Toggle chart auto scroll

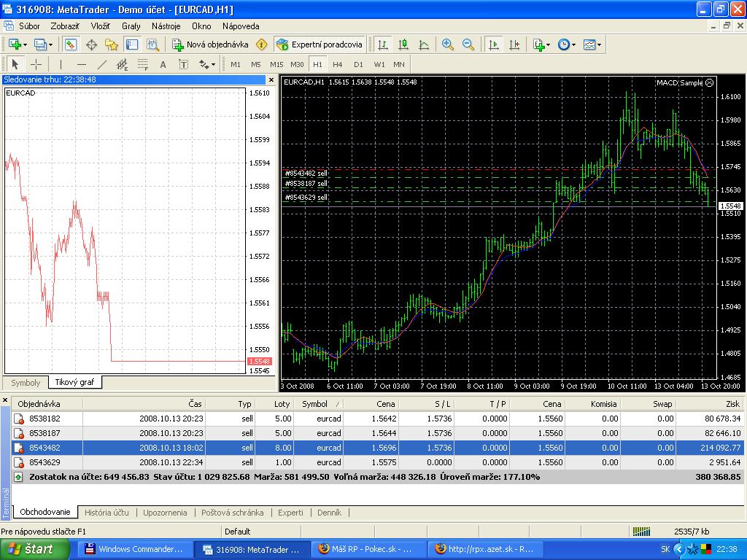point(494,44)
